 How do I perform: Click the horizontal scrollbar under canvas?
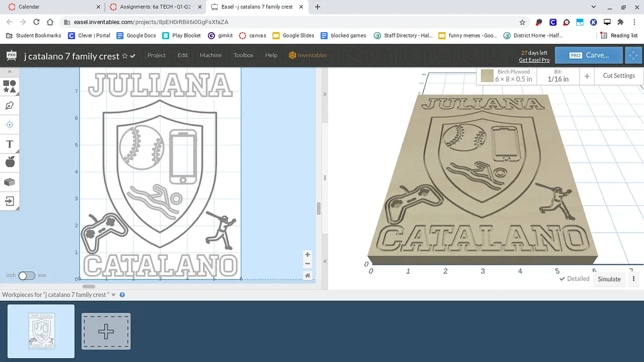pyautogui.click(x=89, y=286)
